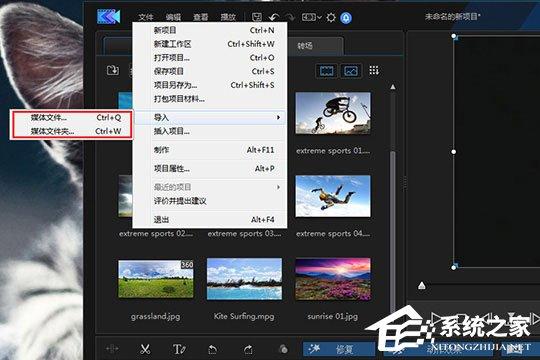Choose 插入项目... from the menu
The height and width of the screenshot is (360, 540).
(x=210, y=131)
